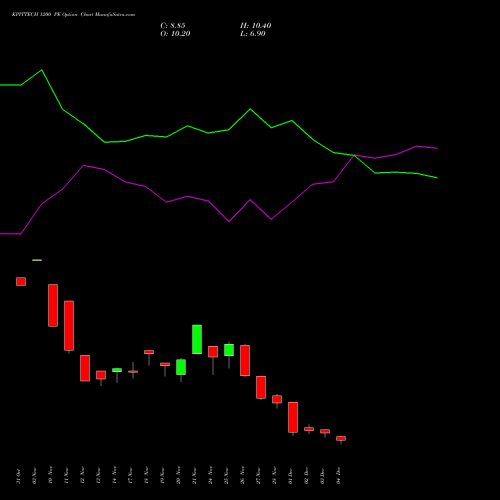Viewport: 500px width, 500px height.
Task: Click the 01 Dec date label
Action: coord(290,476)
